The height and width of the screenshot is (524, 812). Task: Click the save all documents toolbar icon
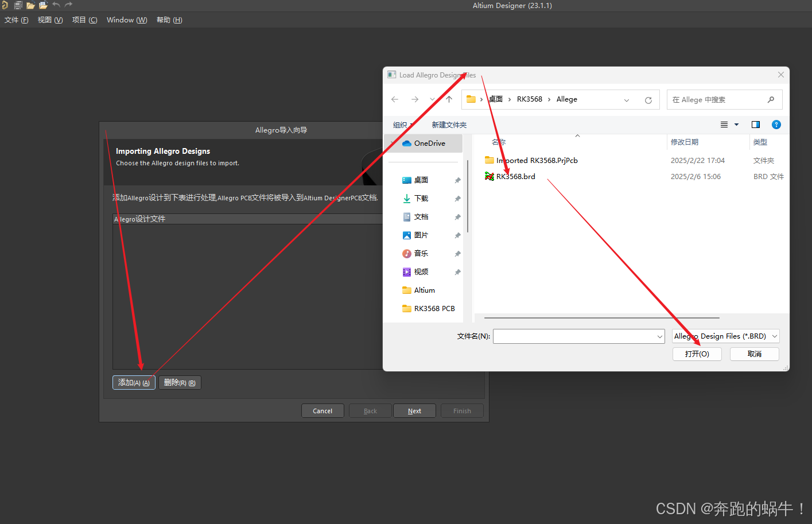tap(18, 5)
